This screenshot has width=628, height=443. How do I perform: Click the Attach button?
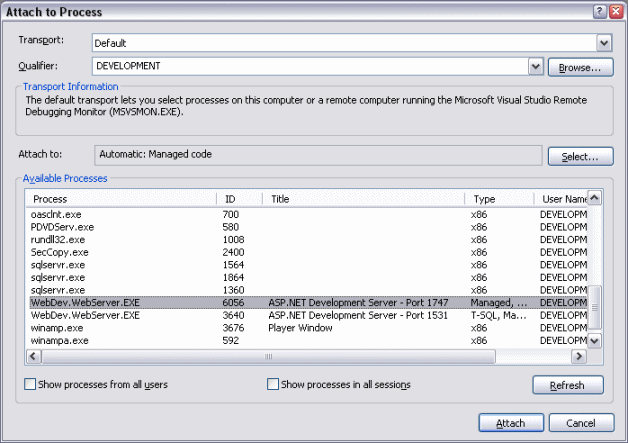tap(511, 423)
